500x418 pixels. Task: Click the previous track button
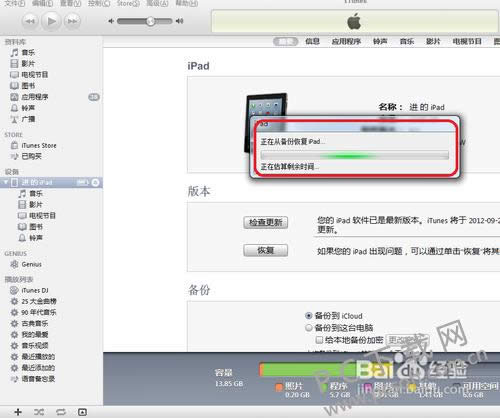[x=30, y=21]
